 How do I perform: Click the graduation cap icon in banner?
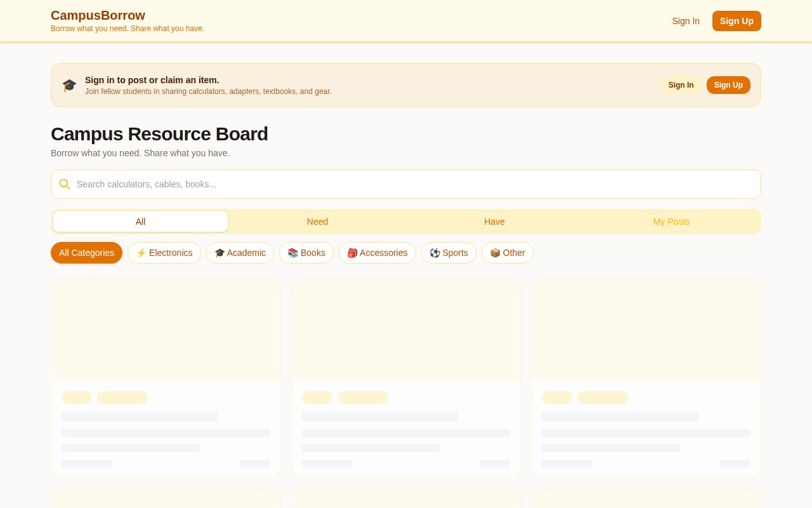pos(69,85)
